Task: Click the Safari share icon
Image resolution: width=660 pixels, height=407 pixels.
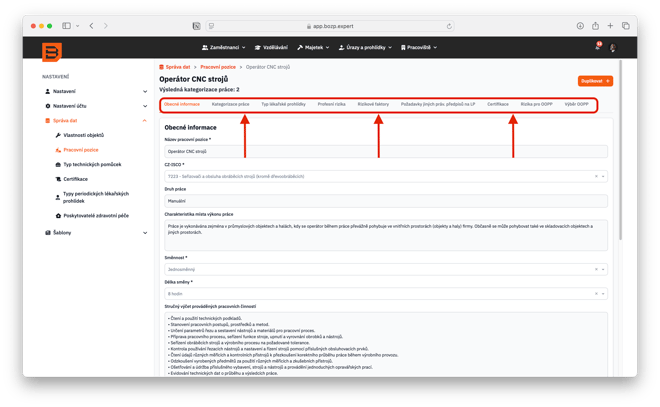Action: [x=597, y=24]
